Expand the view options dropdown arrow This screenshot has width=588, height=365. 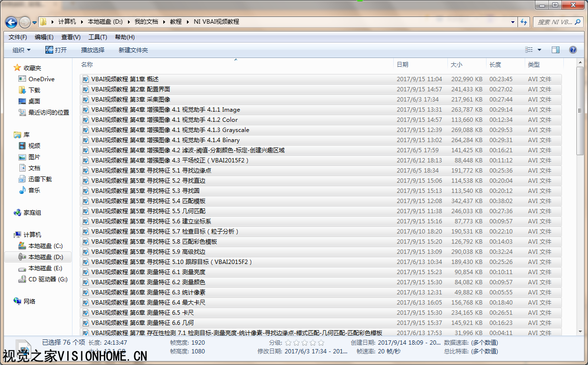tap(539, 50)
